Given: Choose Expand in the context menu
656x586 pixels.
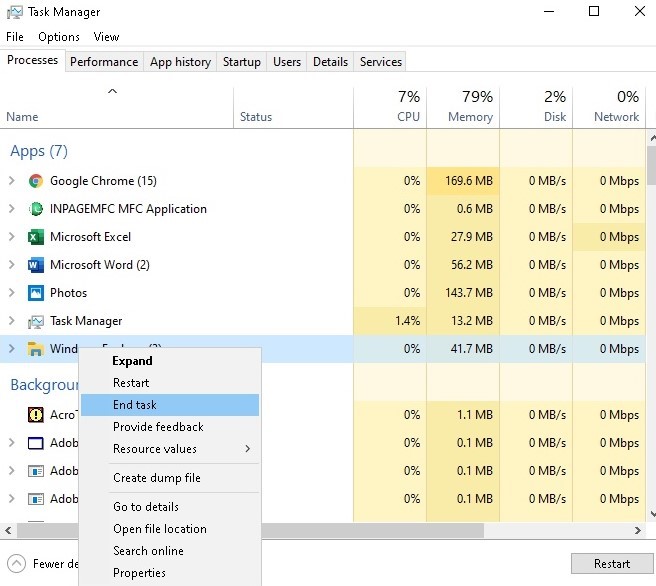Looking at the screenshot, I should click(170, 361).
